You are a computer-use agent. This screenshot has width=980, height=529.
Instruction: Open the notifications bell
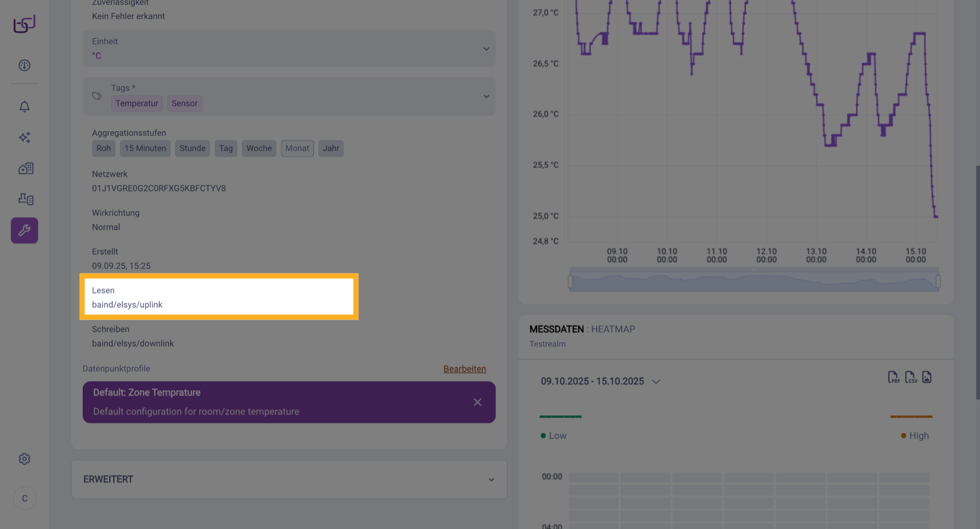pos(24,106)
